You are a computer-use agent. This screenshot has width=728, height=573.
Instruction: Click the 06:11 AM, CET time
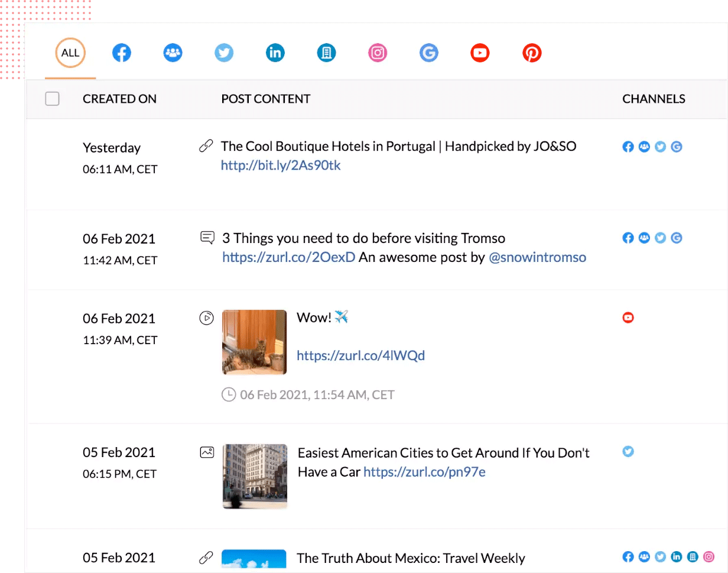(x=120, y=169)
